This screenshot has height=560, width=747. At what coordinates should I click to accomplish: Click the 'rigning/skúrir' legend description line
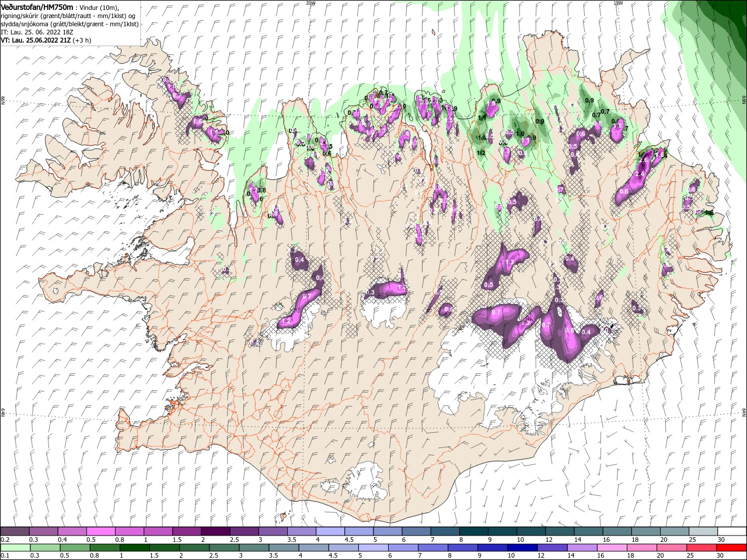(69, 16)
